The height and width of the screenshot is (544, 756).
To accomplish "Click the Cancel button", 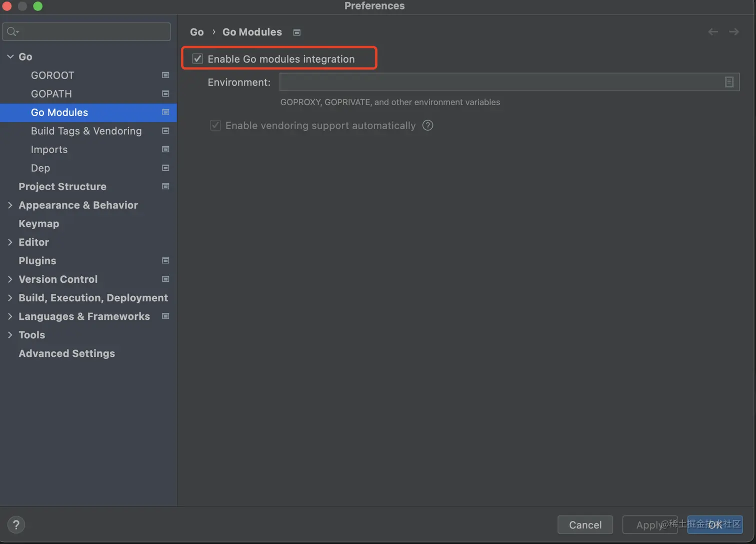I will pyautogui.click(x=585, y=524).
